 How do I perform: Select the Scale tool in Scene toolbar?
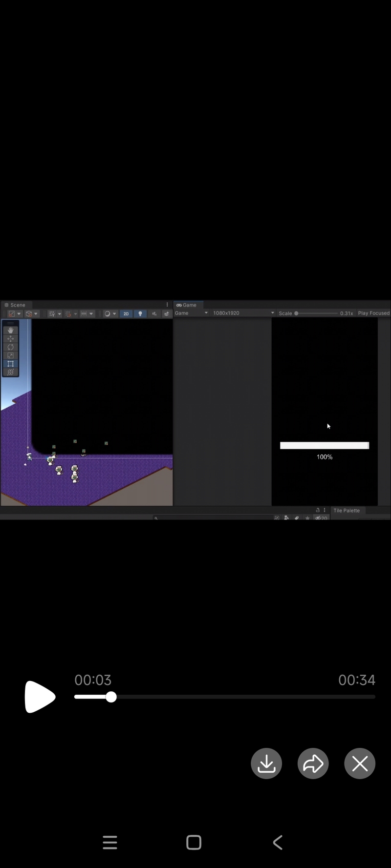[10, 355]
